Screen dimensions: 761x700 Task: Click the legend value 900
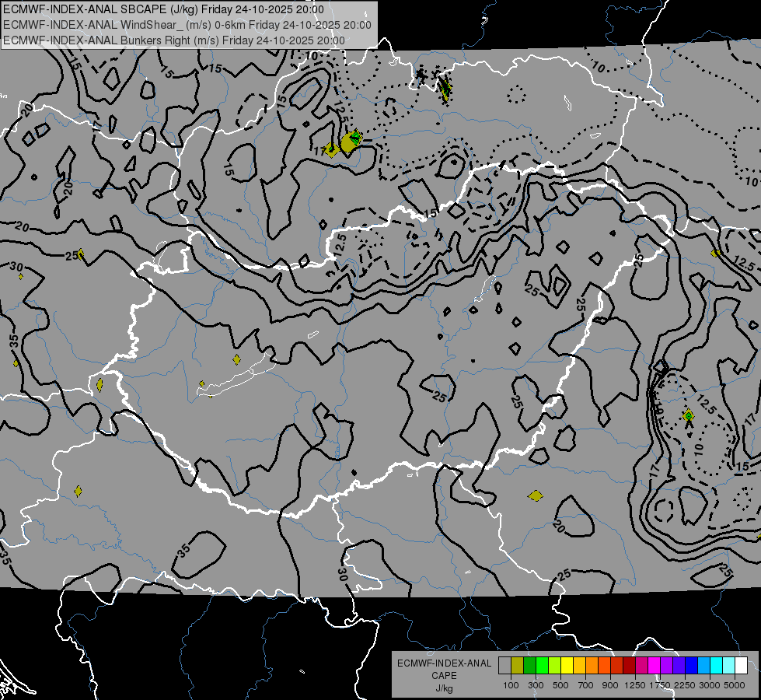coord(610,685)
